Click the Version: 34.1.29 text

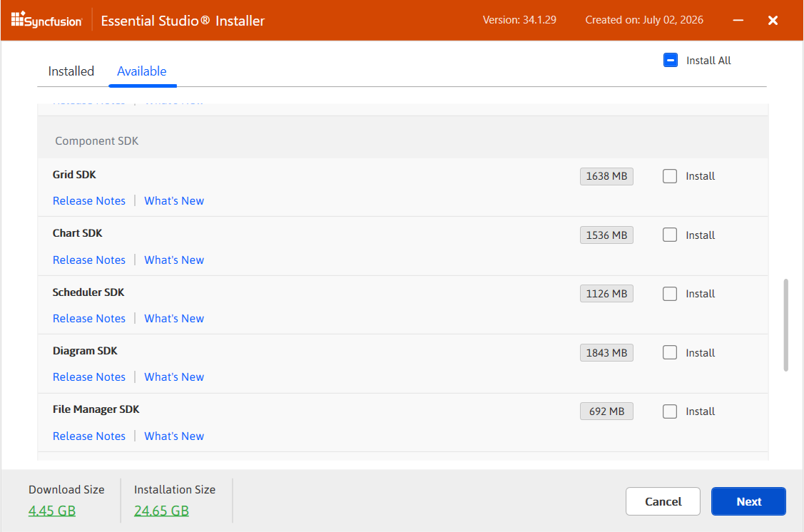click(x=519, y=20)
